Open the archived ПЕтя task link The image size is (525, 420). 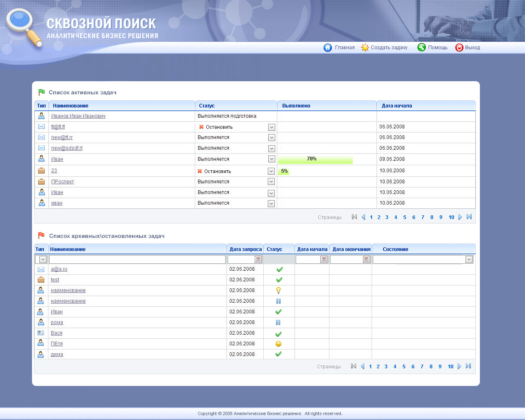(57, 344)
